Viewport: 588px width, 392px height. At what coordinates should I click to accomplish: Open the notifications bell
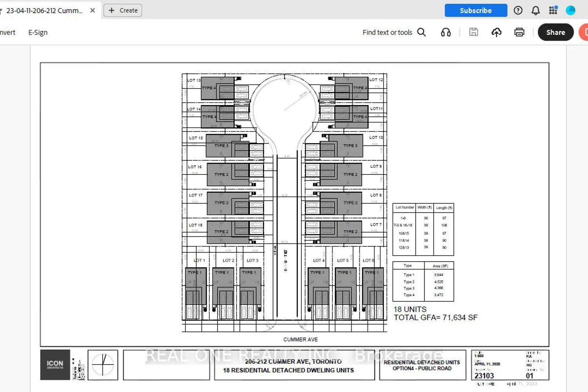[535, 11]
